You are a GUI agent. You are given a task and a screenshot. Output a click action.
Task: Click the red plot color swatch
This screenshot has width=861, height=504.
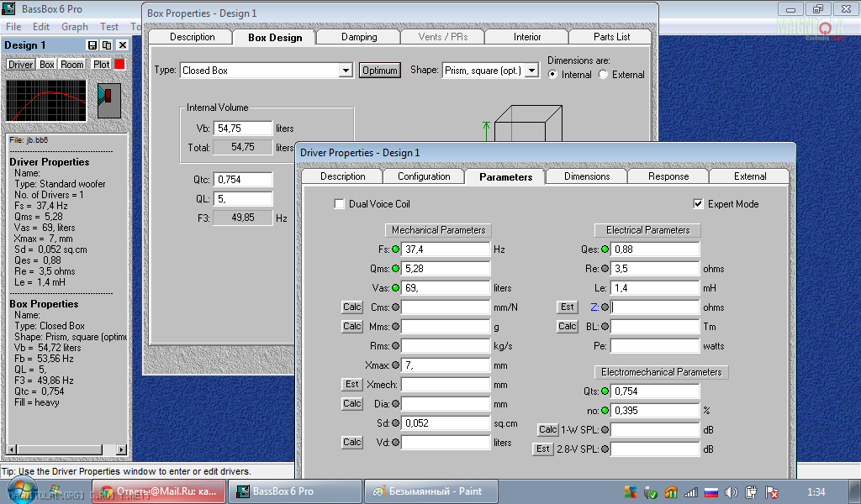pos(119,64)
